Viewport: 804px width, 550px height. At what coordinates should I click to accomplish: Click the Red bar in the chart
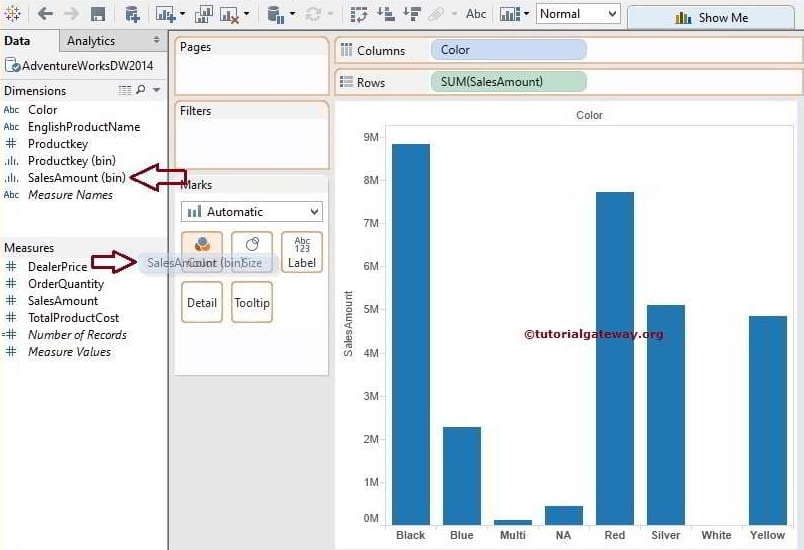pyautogui.click(x=615, y=358)
